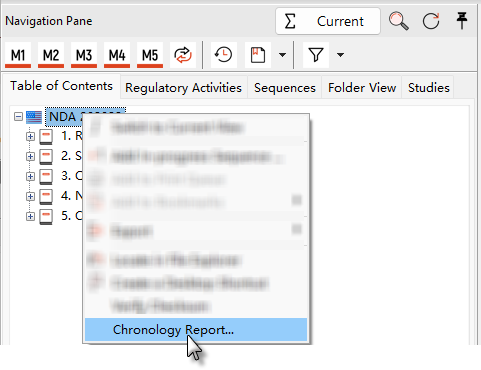Click the M4 module button
Screen dimensions: 481x370
pos(117,55)
